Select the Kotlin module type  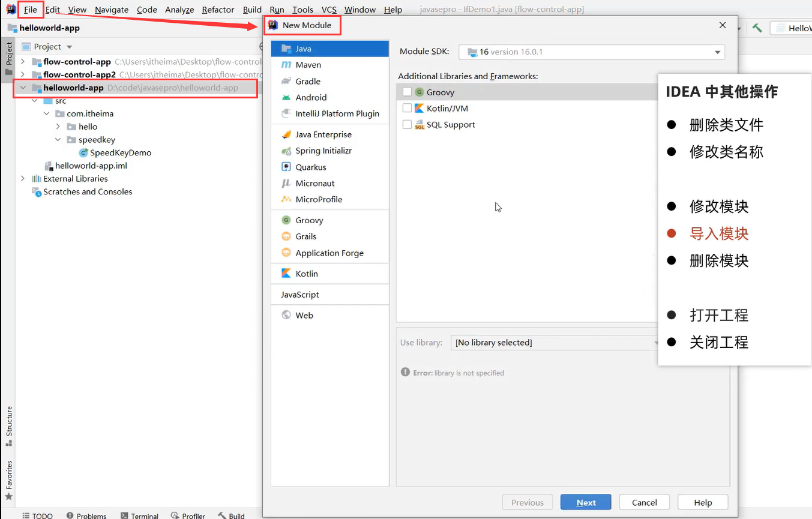329,274
